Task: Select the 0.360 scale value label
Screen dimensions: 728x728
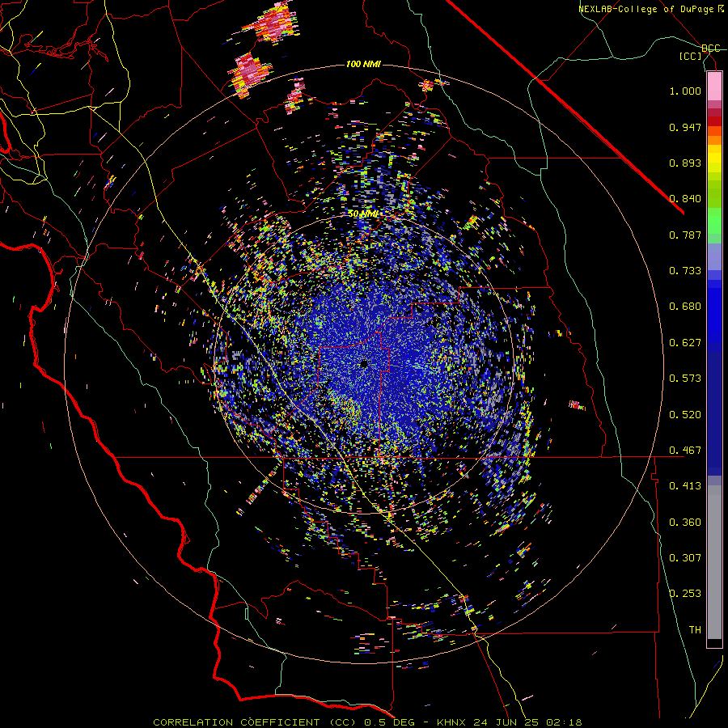Action: point(685,523)
